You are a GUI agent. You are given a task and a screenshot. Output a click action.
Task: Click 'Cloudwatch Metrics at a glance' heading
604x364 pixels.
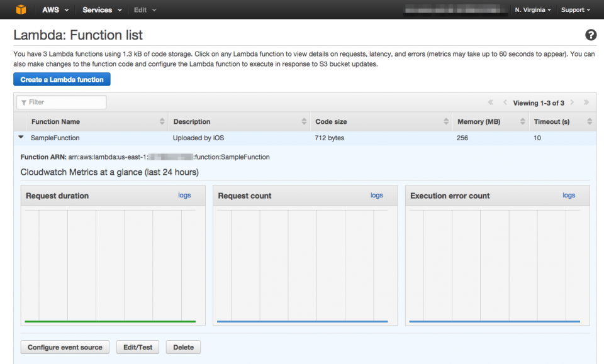click(109, 172)
